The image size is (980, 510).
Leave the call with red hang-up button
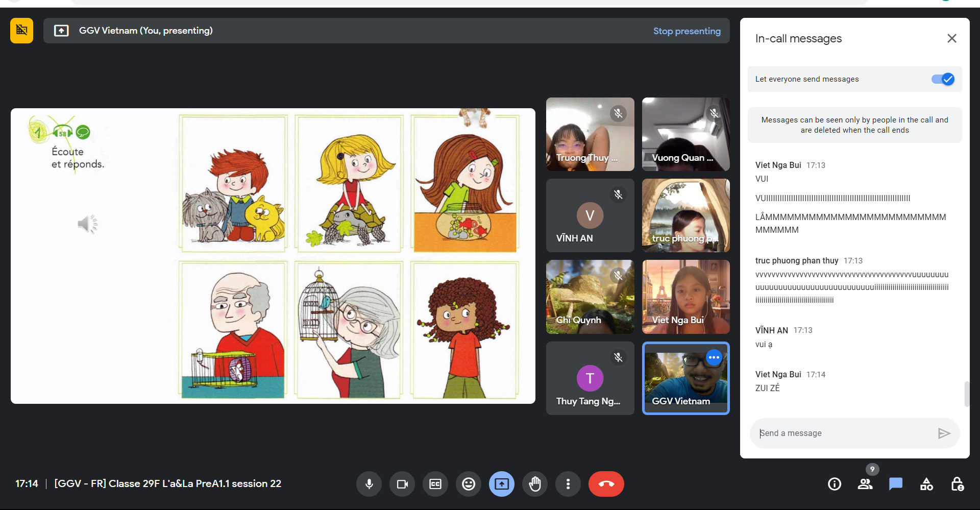[606, 484]
